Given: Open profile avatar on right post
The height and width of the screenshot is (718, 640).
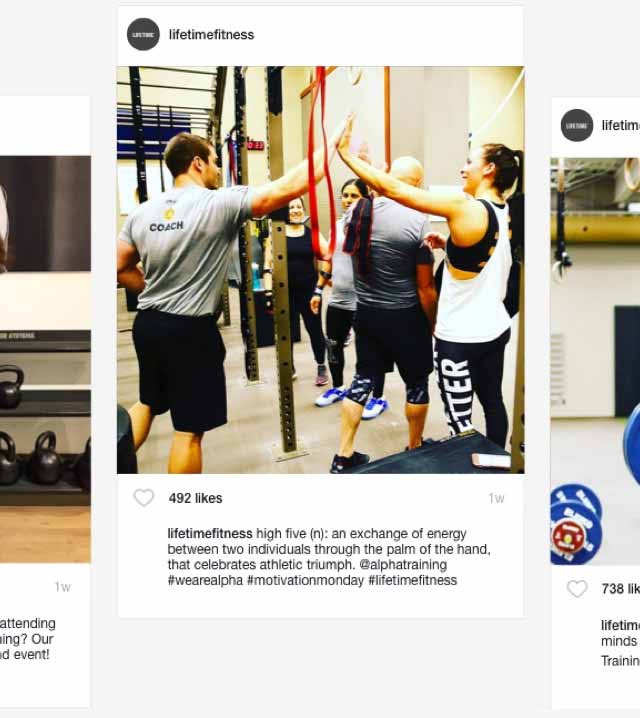Looking at the screenshot, I should 577,125.
